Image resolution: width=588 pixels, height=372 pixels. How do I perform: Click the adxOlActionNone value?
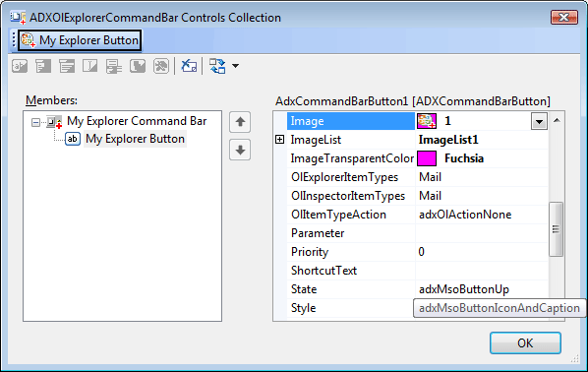coord(465,215)
